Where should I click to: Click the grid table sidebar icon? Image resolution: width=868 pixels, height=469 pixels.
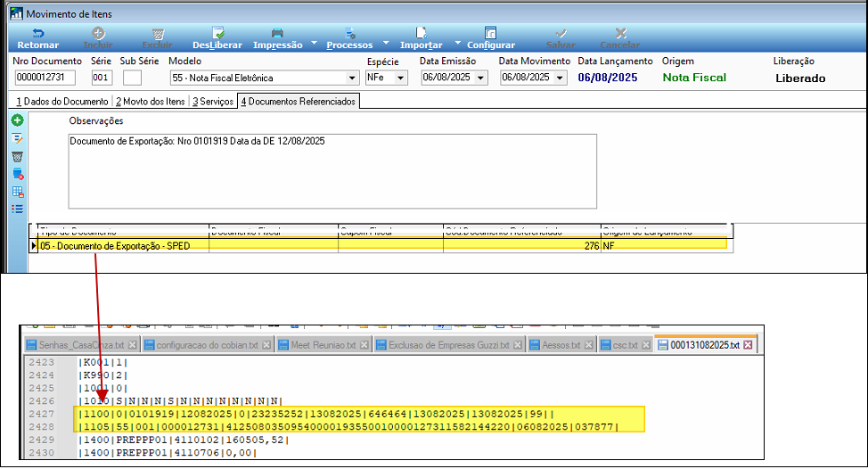[17, 191]
